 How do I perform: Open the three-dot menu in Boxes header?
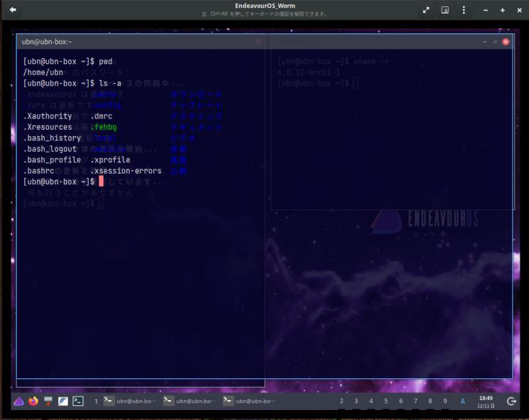[x=464, y=10]
